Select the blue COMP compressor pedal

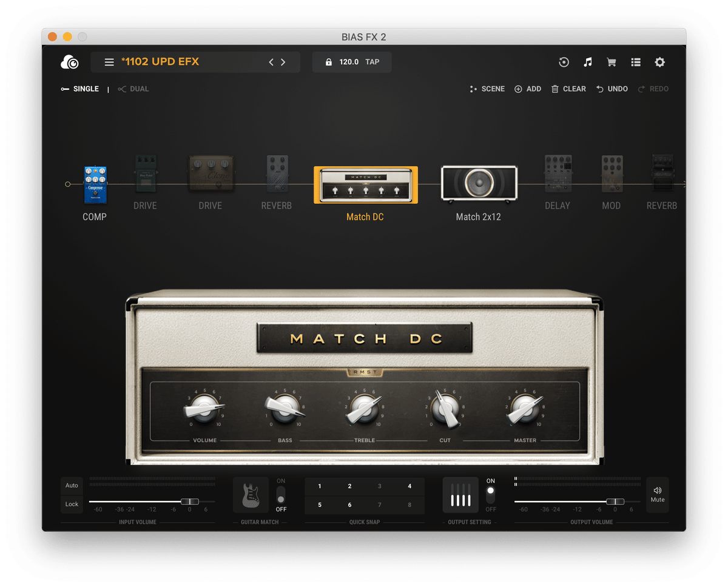pos(95,185)
